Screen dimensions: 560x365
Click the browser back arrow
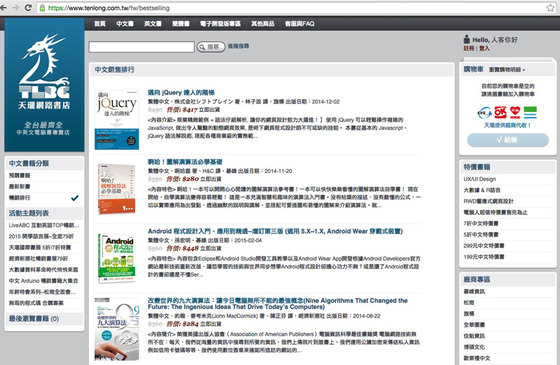tap(4, 8)
